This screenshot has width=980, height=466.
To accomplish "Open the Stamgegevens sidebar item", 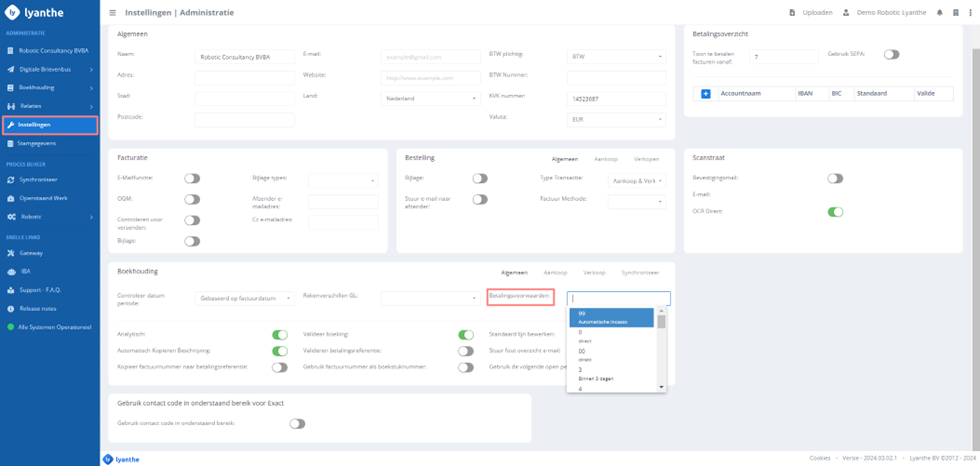I will coord(40,143).
